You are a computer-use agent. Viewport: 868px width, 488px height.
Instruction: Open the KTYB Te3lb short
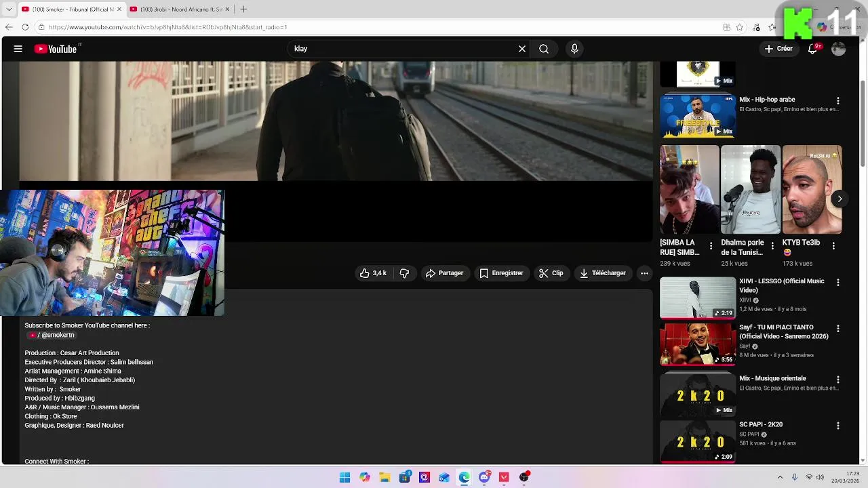point(812,190)
